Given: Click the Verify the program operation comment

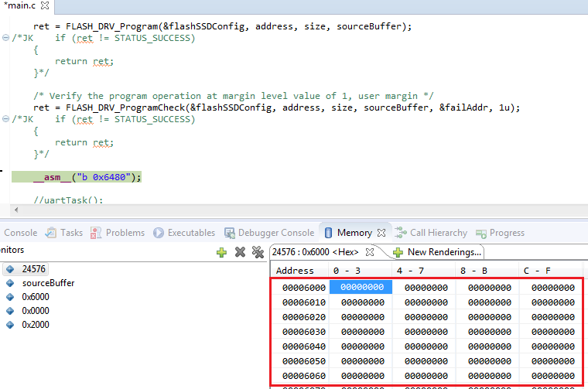Looking at the screenshot, I should click(x=233, y=96).
